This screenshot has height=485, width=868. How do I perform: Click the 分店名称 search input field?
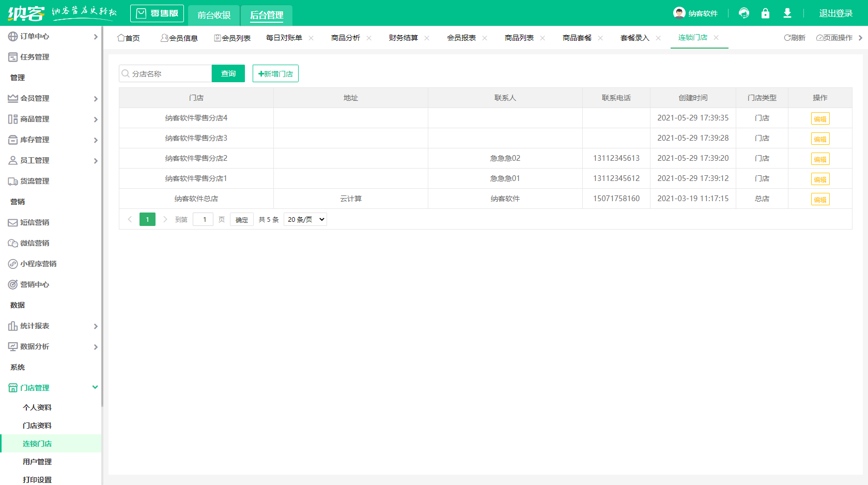(165, 73)
